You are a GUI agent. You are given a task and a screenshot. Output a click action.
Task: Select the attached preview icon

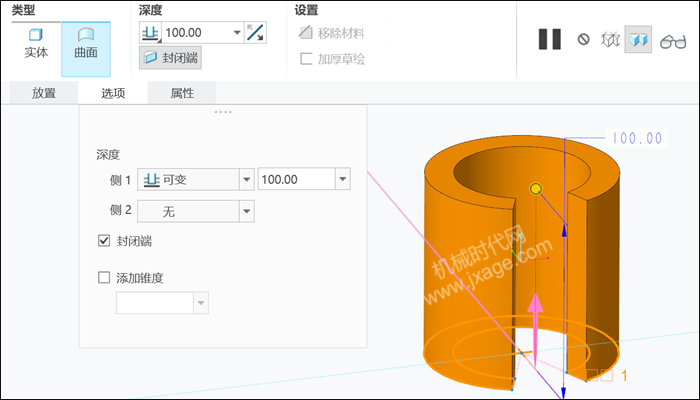pyautogui.click(x=638, y=39)
